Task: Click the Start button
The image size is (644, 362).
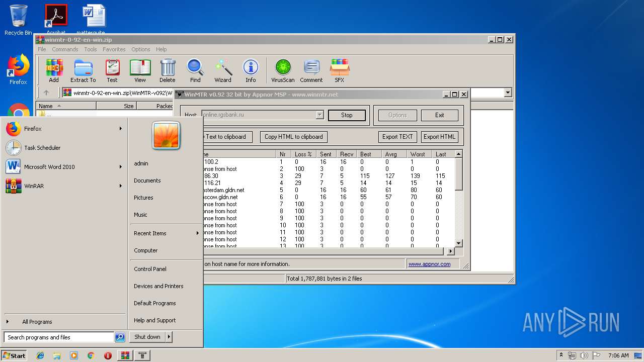Action: 14,355
